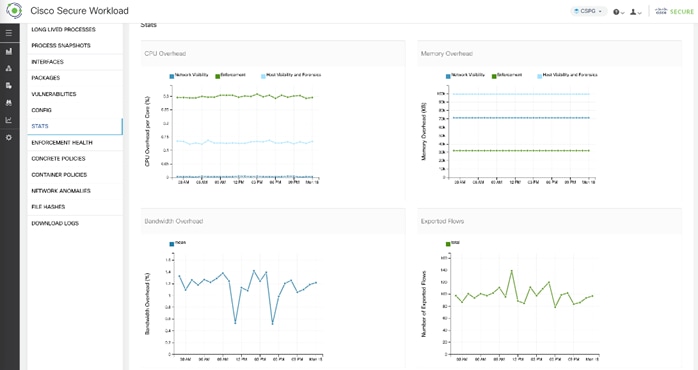Expand the chevron next to the user icon
Image resolution: width=698 pixels, height=370 pixels.
pyautogui.click(x=639, y=13)
